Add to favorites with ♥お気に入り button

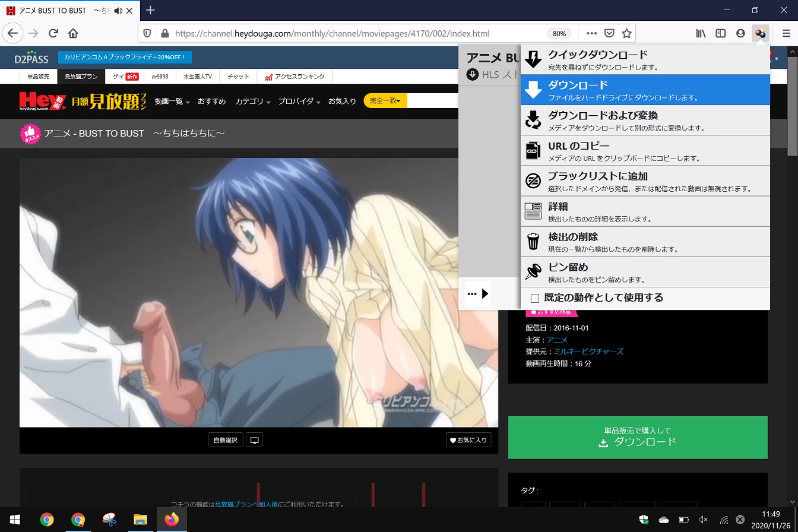coord(468,440)
